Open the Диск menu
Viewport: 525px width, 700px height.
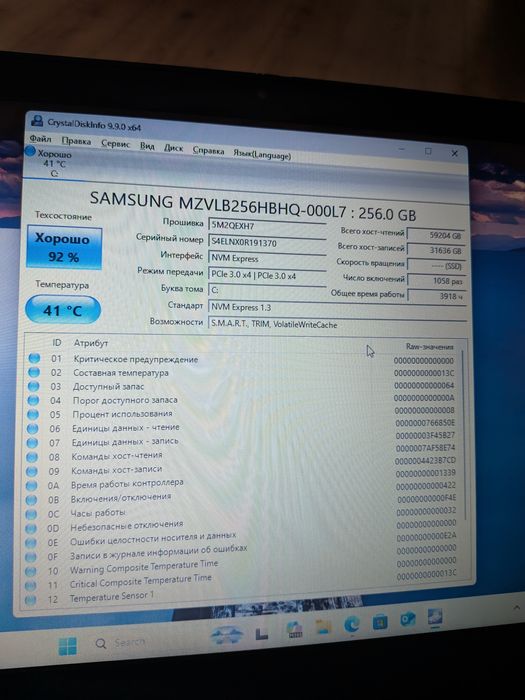click(174, 148)
